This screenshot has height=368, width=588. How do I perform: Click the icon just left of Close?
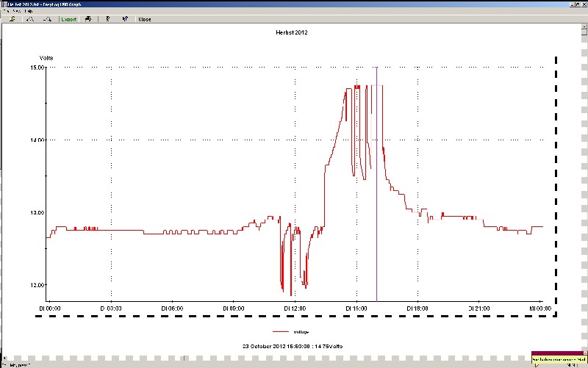(124, 19)
